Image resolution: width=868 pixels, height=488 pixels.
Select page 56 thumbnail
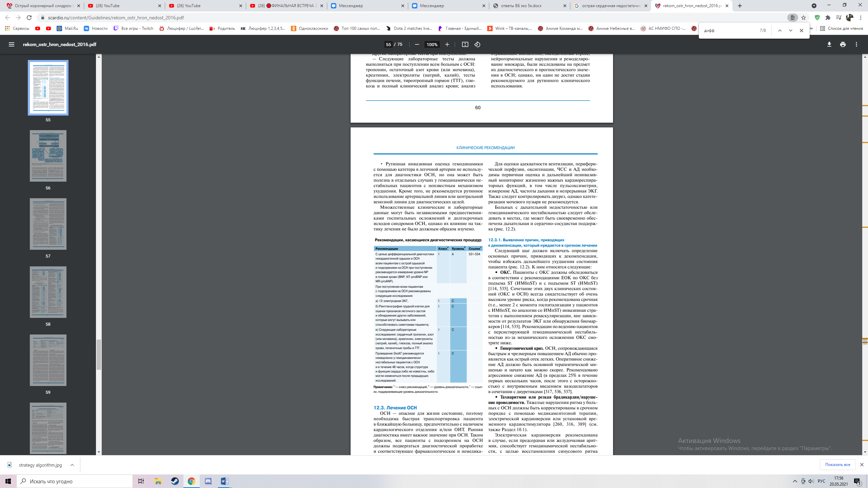(x=48, y=156)
